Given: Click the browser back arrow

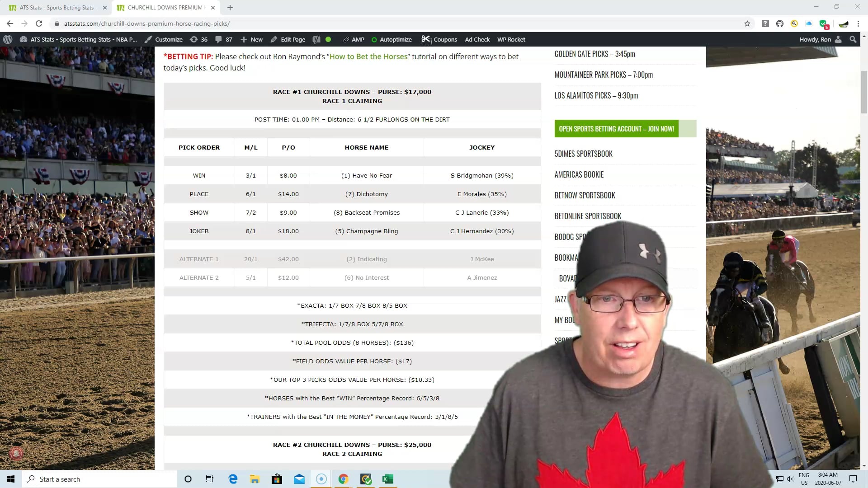Looking at the screenshot, I should click(10, 23).
